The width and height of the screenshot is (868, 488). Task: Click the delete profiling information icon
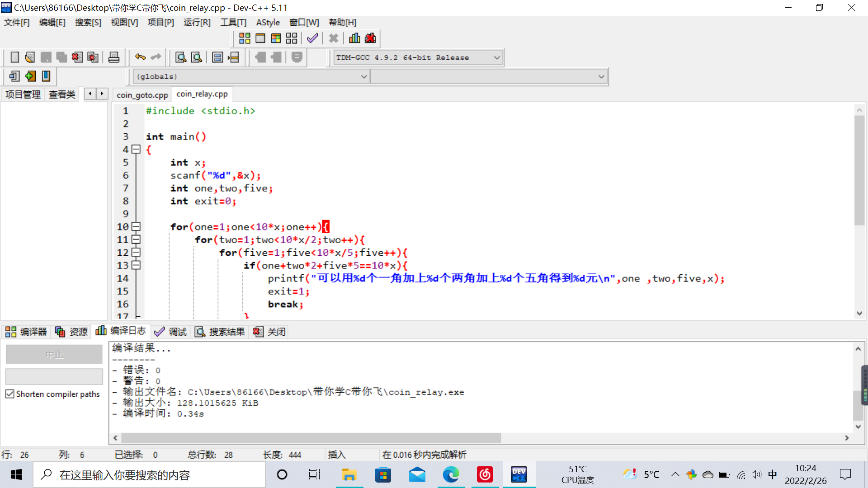[x=370, y=38]
